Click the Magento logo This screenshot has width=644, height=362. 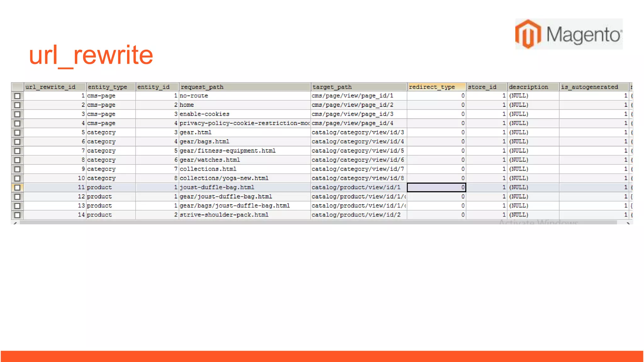(569, 34)
